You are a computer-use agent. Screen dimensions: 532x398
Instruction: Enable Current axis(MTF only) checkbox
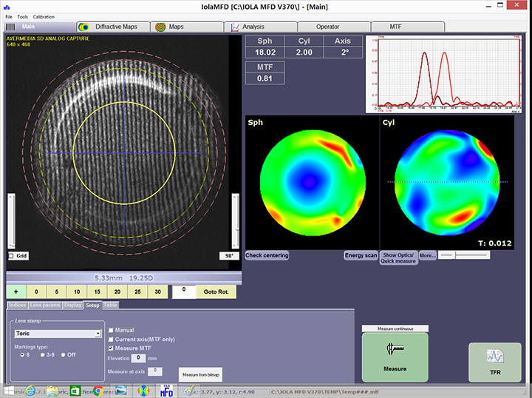(111, 340)
